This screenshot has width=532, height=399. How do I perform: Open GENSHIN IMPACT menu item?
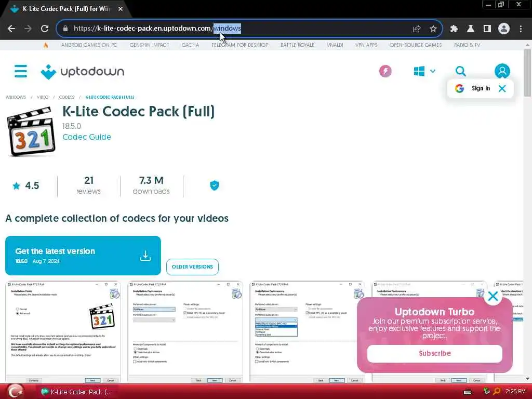pos(149,45)
